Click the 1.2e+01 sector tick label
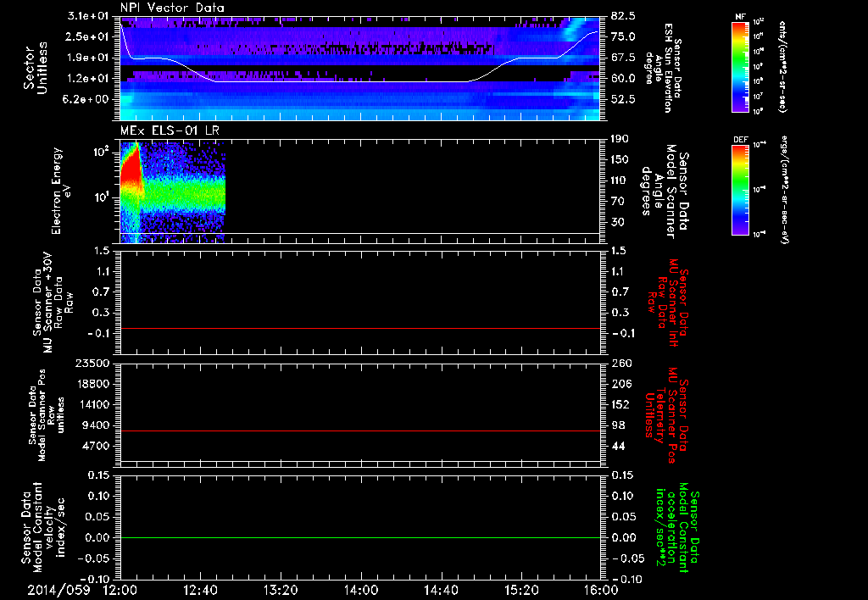Image resolution: width=868 pixels, height=600 pixels. point(88,79)
